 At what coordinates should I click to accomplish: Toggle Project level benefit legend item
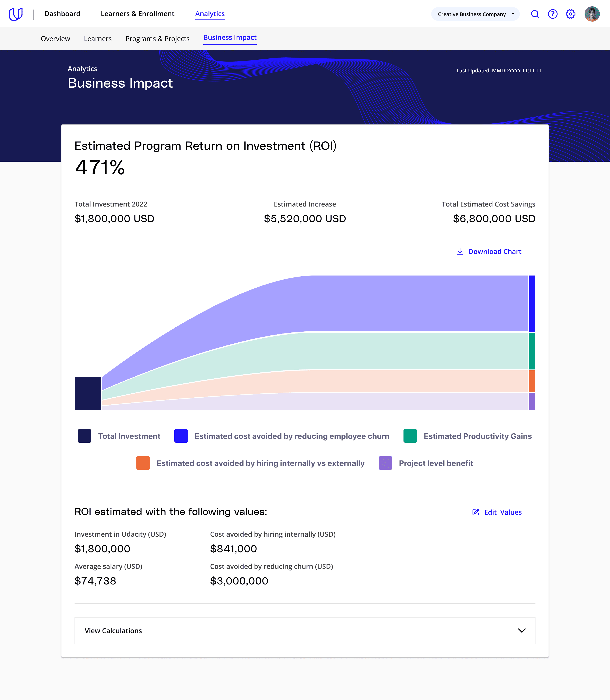[426, 463]
